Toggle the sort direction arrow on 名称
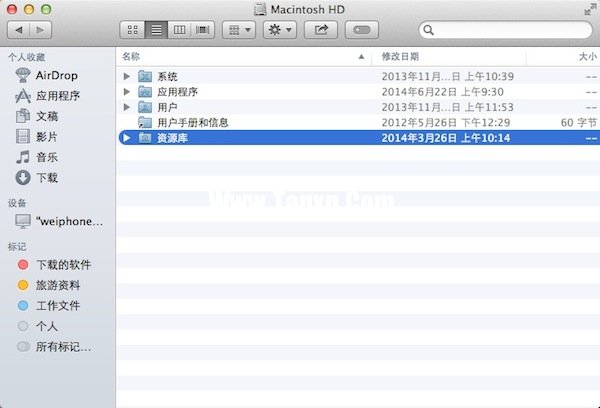Screen dimensions: 600x408 click(x=361, y=57)
